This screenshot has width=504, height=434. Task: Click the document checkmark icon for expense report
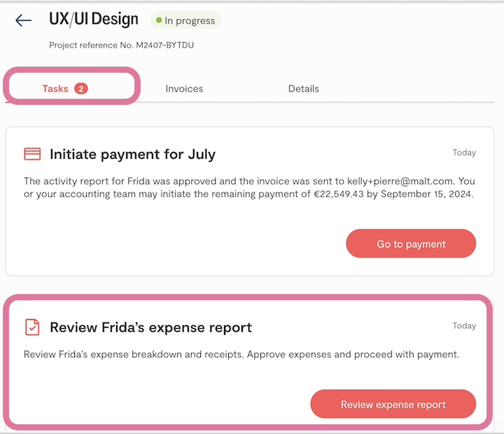point(32,327)
